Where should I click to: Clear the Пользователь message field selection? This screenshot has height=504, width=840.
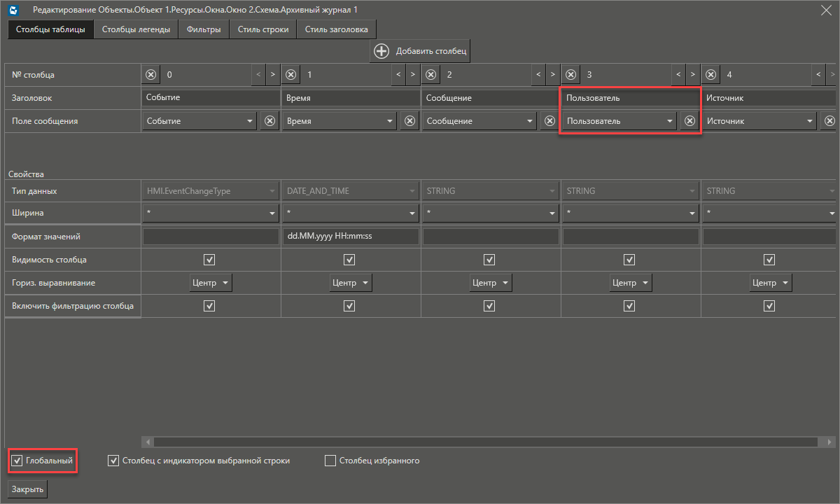click(689, 121)
